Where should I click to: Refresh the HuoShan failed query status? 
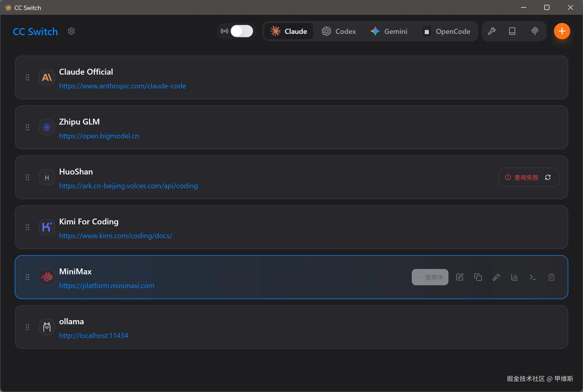(x=548, y=177)
